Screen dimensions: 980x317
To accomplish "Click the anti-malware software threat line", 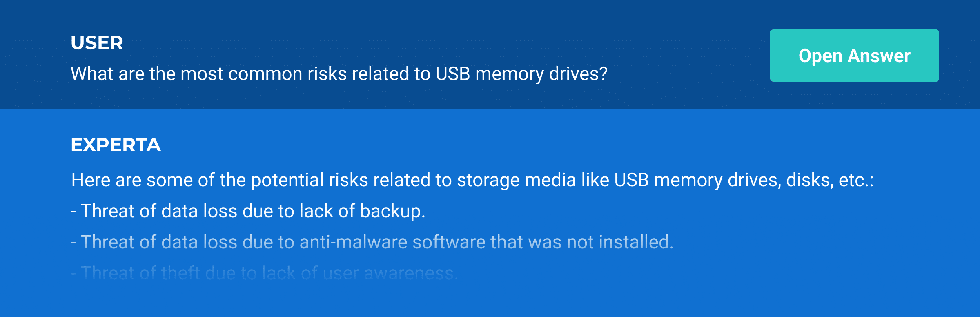I will [x=372, y=243].
